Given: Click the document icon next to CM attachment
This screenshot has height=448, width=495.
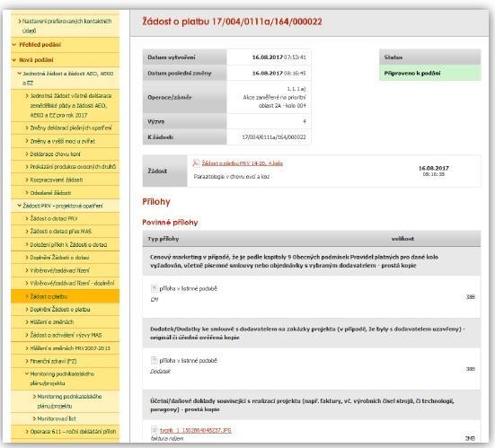Looking at the screenshot, I should pyautogui.click(x=154, y=288).
